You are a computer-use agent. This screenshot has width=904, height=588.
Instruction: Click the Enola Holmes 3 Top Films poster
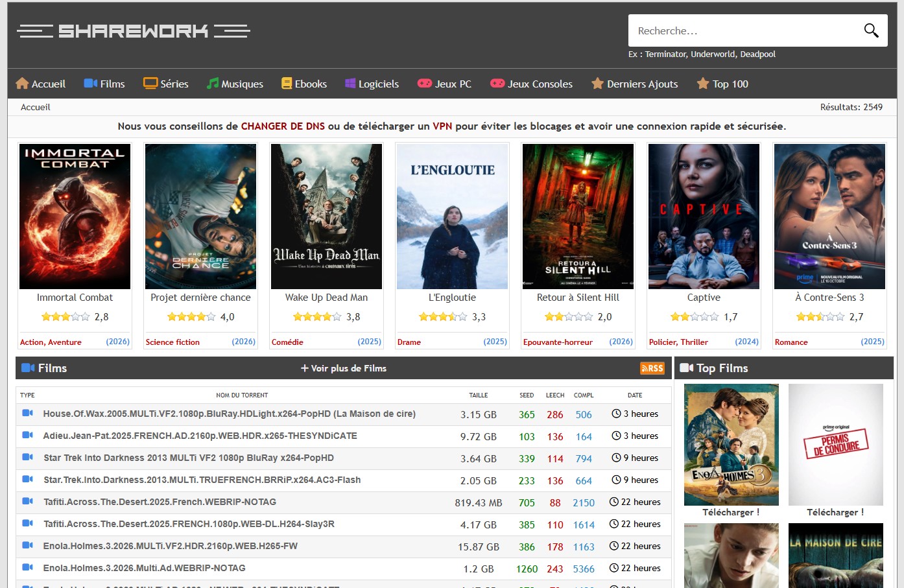click(x=731, y=445)
